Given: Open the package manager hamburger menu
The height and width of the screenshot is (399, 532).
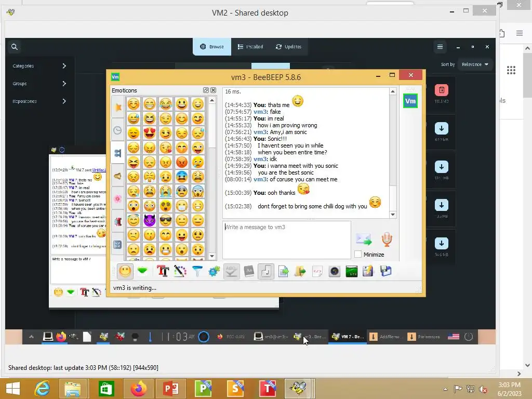Looking at the screenshot, I should [440, 47].
